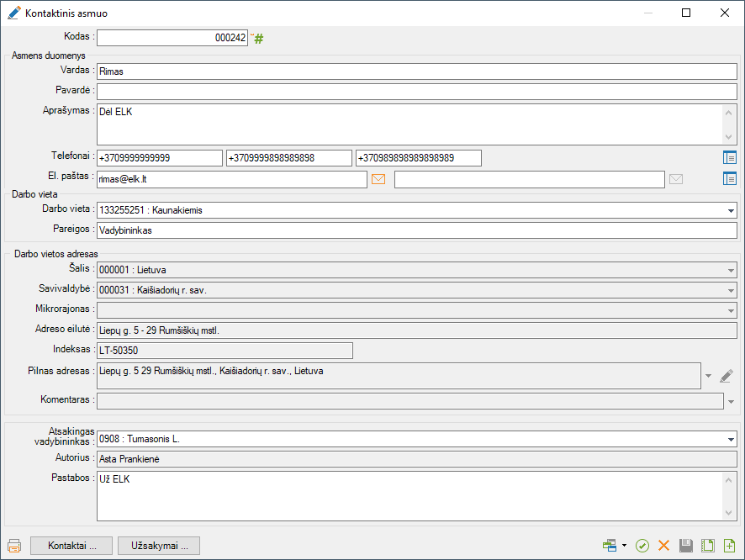Click into the empty Pavardė field
Image resolution: width=745 pixels, height=560 pixels.
(x=416, y=92)
